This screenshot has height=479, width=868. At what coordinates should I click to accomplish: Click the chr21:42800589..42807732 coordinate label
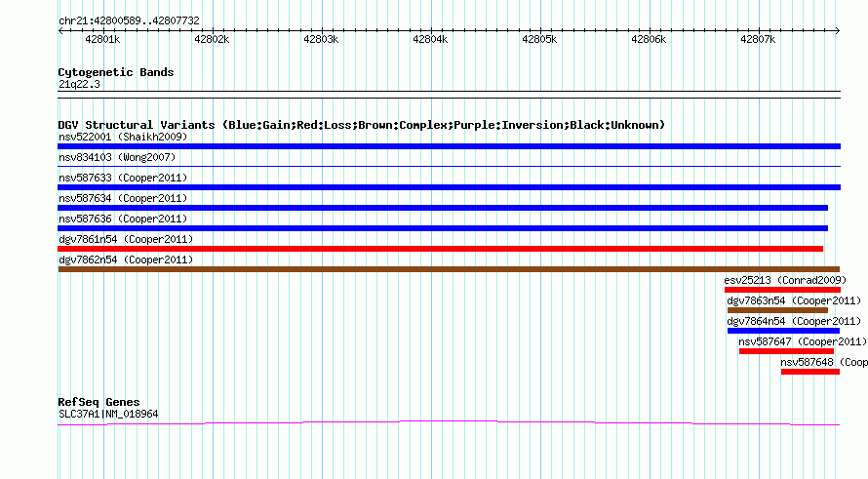point(129,21)
